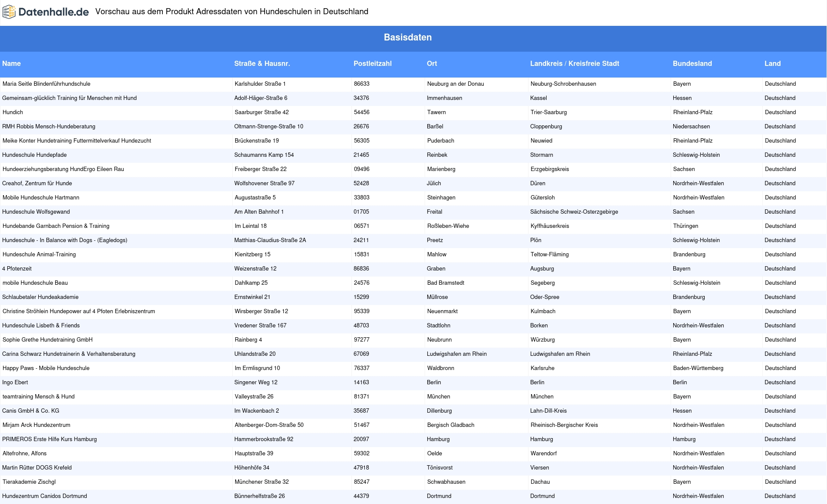Click the Name column header
Image resolution: width=827 pixels, height=504 pixels.
(11, 63)
